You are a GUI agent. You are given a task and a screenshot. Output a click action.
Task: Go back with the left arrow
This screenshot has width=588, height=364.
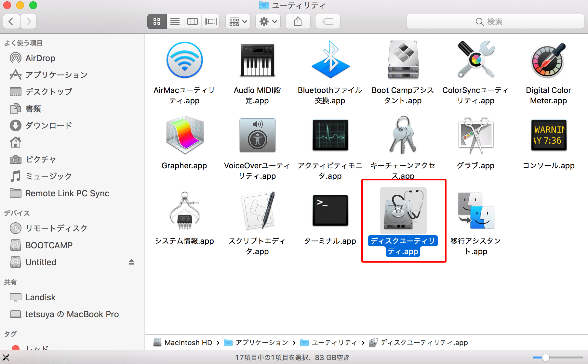tap(11, 21)
